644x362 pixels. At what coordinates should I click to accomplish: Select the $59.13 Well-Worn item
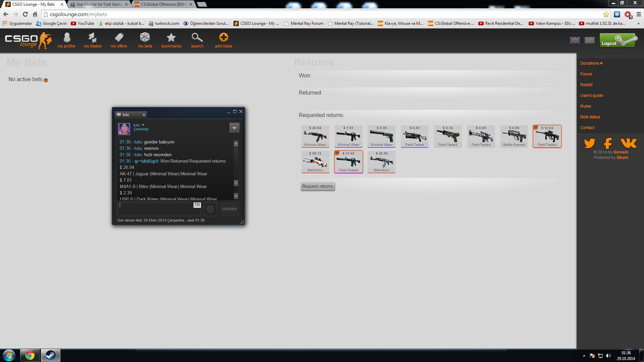click(x=315, y=162)
